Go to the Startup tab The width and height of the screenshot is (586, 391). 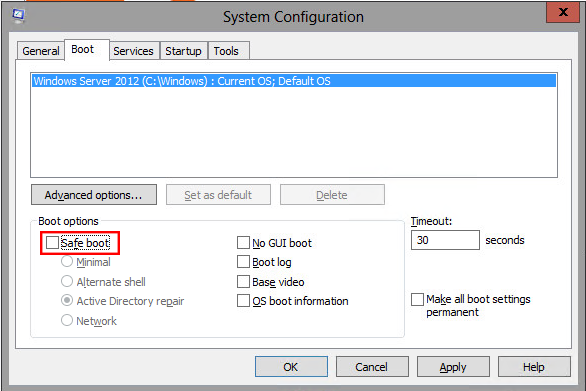click(x=183, y=51)
